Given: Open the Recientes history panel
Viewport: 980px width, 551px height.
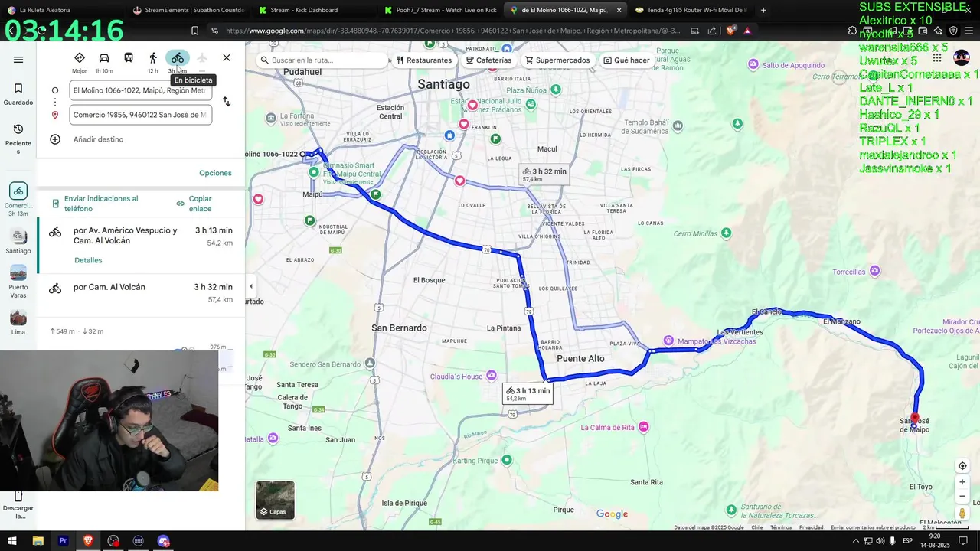Looking at the screenshot, I should click(18, 139).
